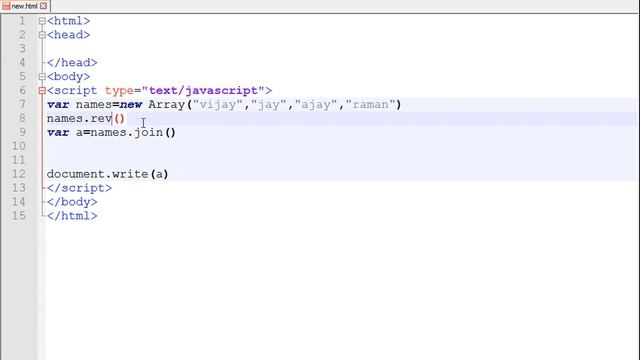640x360 pixels.
Task: Click the closing </script> tag
Action: pyautogui.click(x=79, y=188)
